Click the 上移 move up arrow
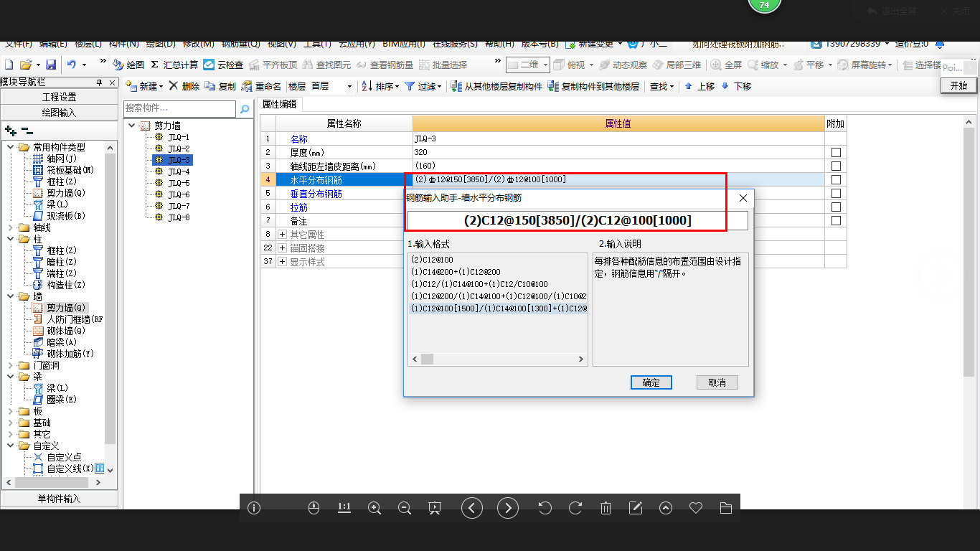The image size is (980, 551). click(699, 86)
